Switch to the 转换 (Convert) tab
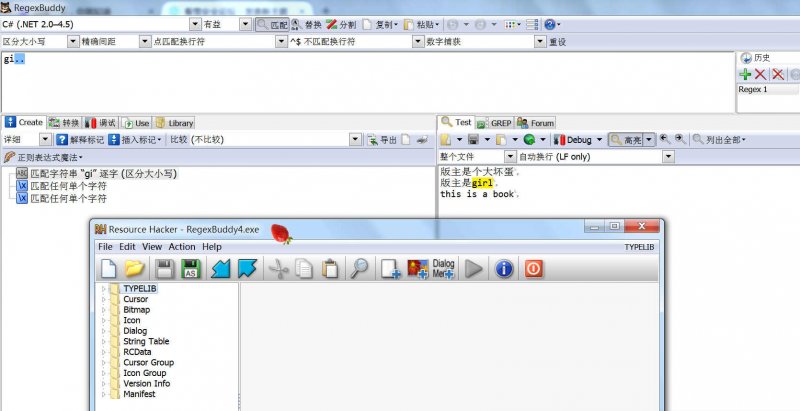This screenshot has width=800, height=411. pos(65,123)
